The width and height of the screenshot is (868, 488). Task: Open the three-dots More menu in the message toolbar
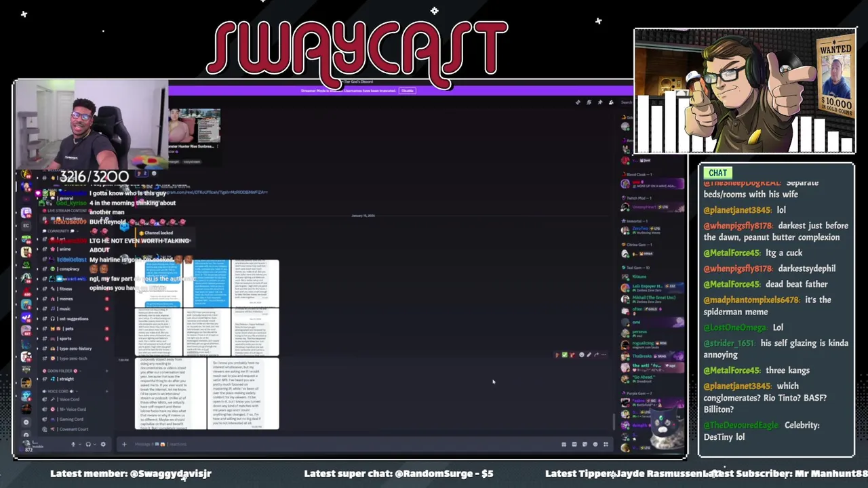(604, 354)
